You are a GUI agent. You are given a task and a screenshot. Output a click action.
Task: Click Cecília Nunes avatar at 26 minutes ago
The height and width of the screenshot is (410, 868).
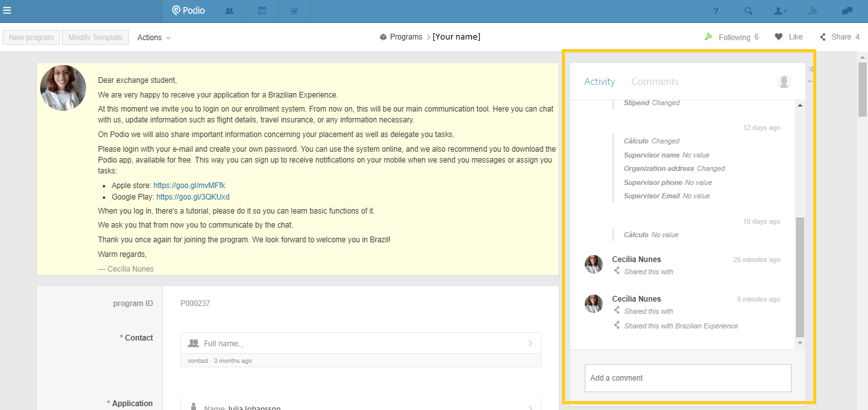(x=594, y=264)
